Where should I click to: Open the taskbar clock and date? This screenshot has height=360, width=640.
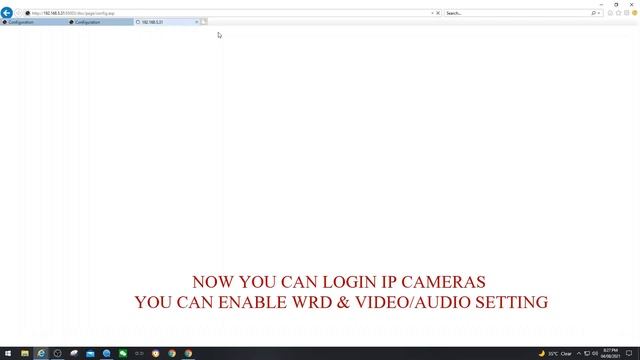610,353
